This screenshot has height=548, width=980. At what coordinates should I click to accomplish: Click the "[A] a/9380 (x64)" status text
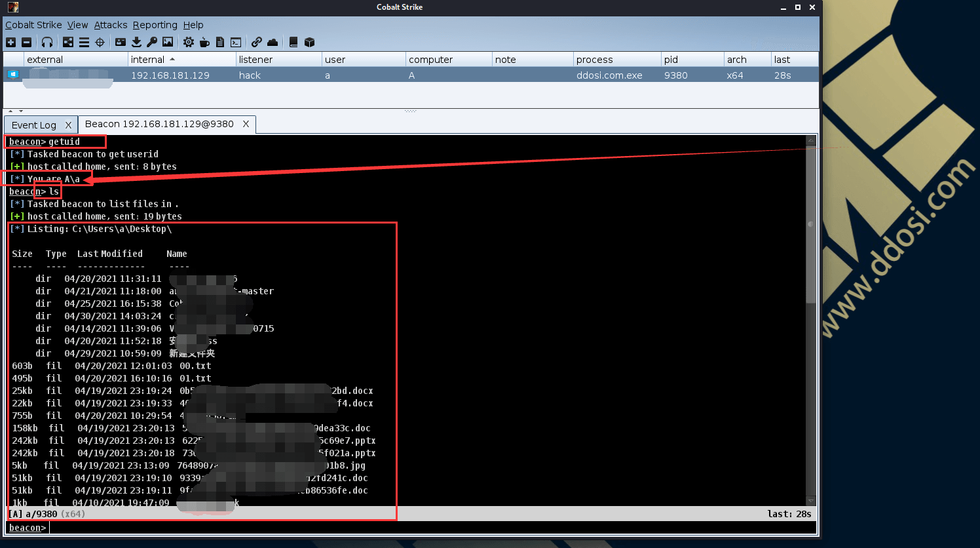click(x=47, y=514)
